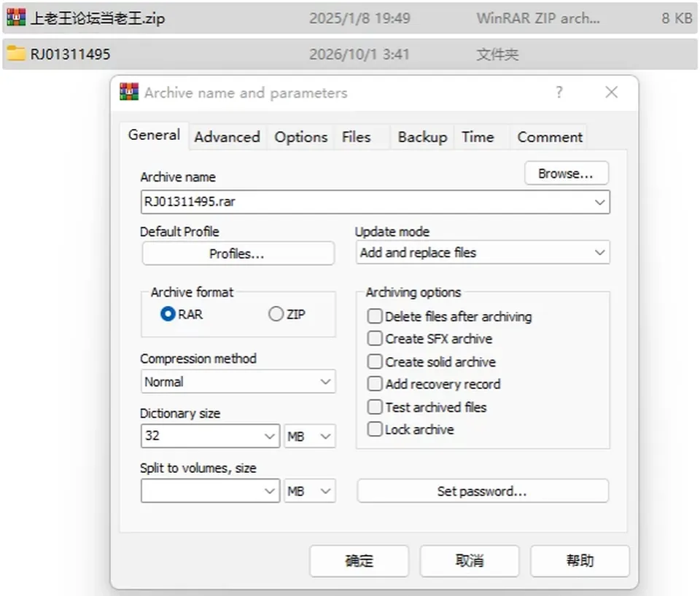Open help with the 帮助 button
Viewport: 700px width, 596px height.
click(580, 561)
